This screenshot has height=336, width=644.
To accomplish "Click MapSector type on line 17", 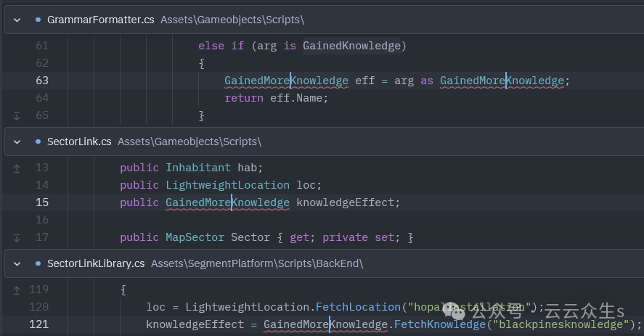I will point(195,237).
